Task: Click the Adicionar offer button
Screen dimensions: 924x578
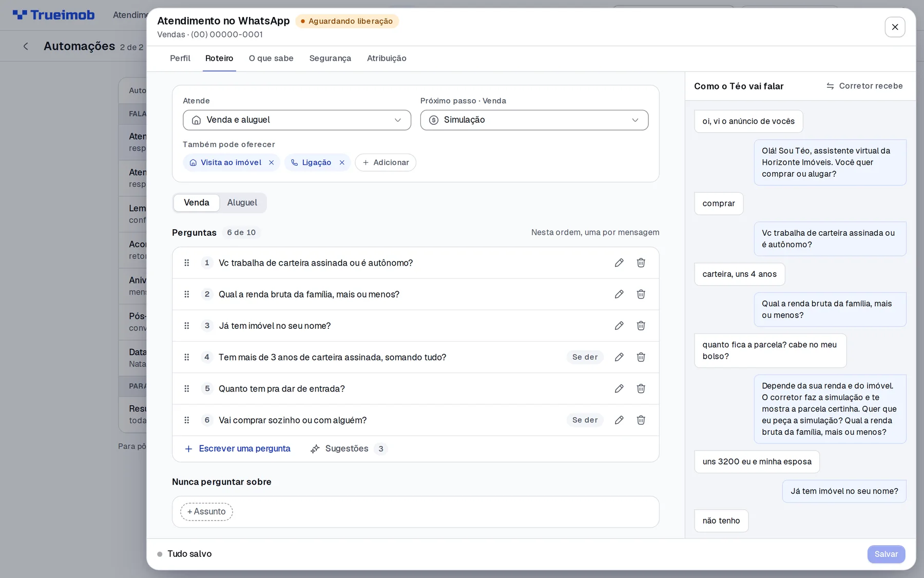Action: [386, 162]
